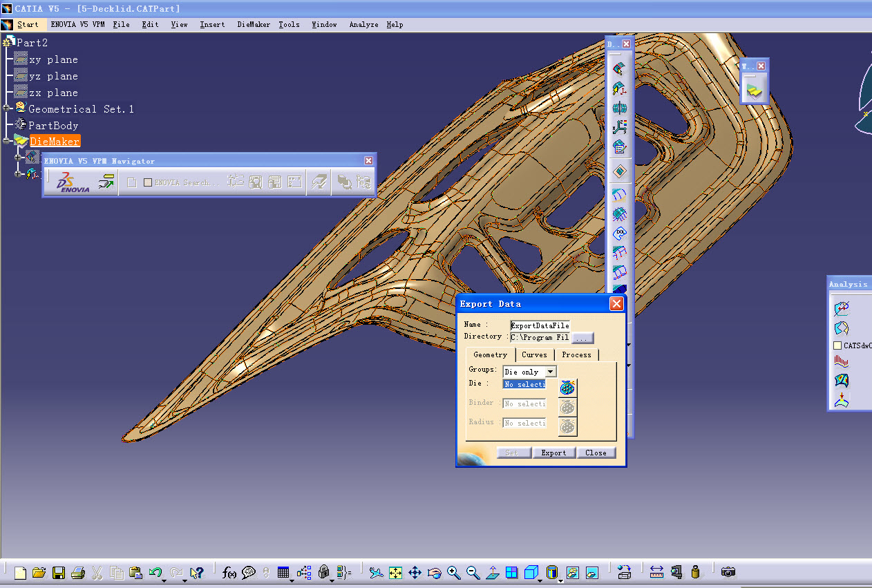Image resolution: width=872 pixels, height=588 pixels.
Task: Click the DieMaker workbench icon in small floating toolbar
Action: 754,90
